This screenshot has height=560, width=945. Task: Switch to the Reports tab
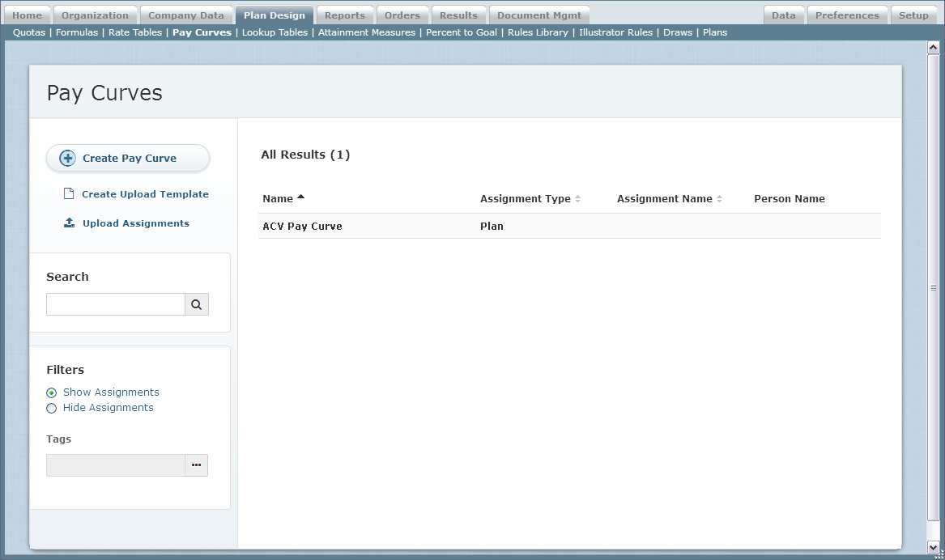344,15
